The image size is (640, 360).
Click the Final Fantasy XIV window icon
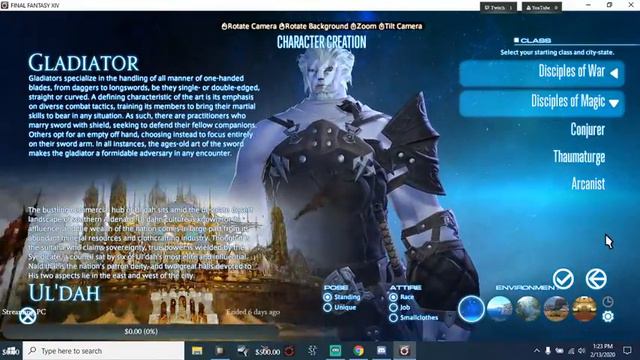(x=4, y=5)
